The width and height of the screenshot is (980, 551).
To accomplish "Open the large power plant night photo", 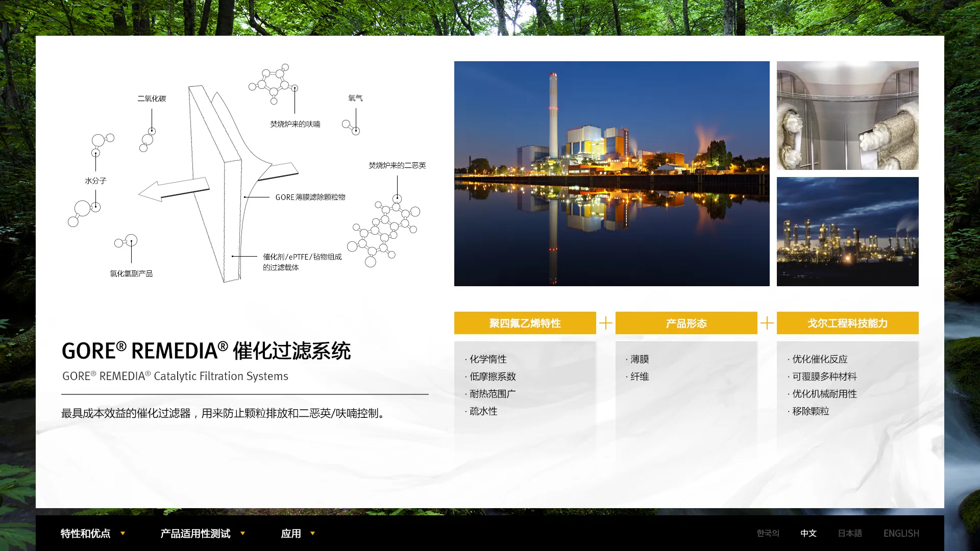I will tap(611, 173).
